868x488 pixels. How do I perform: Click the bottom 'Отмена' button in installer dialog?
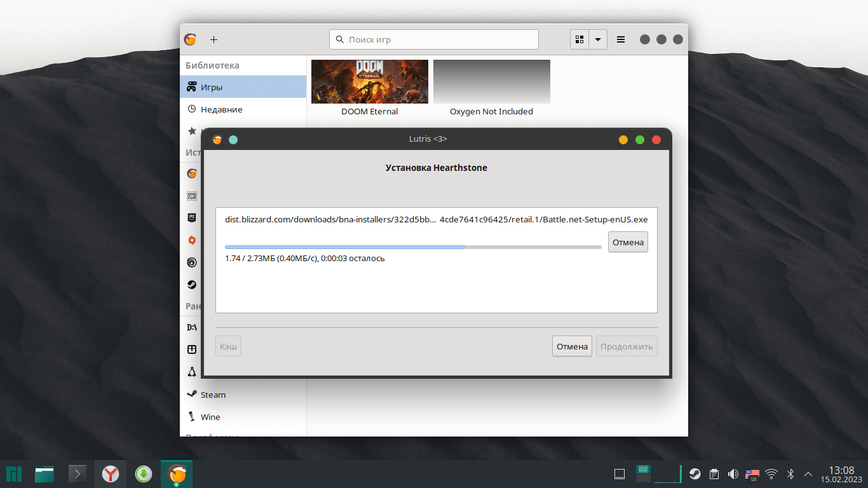click(572, 346)
